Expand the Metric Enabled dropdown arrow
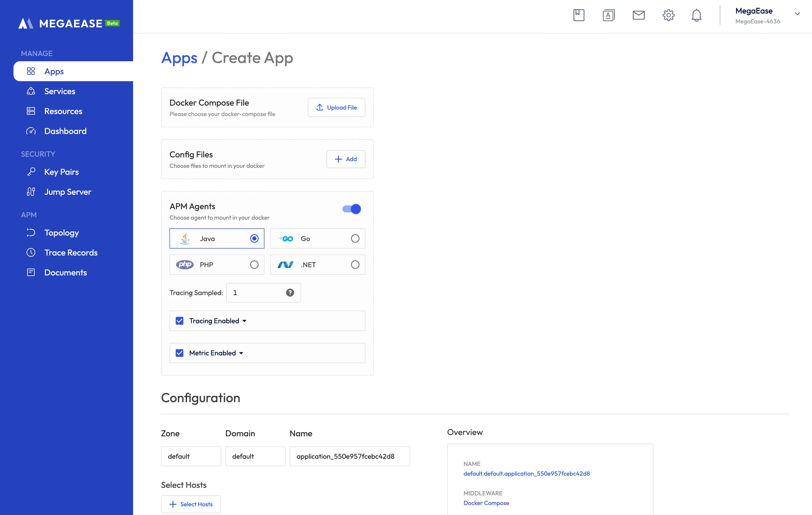The height and width of the screenshot is (515, 812). click(x=241, y=353)
